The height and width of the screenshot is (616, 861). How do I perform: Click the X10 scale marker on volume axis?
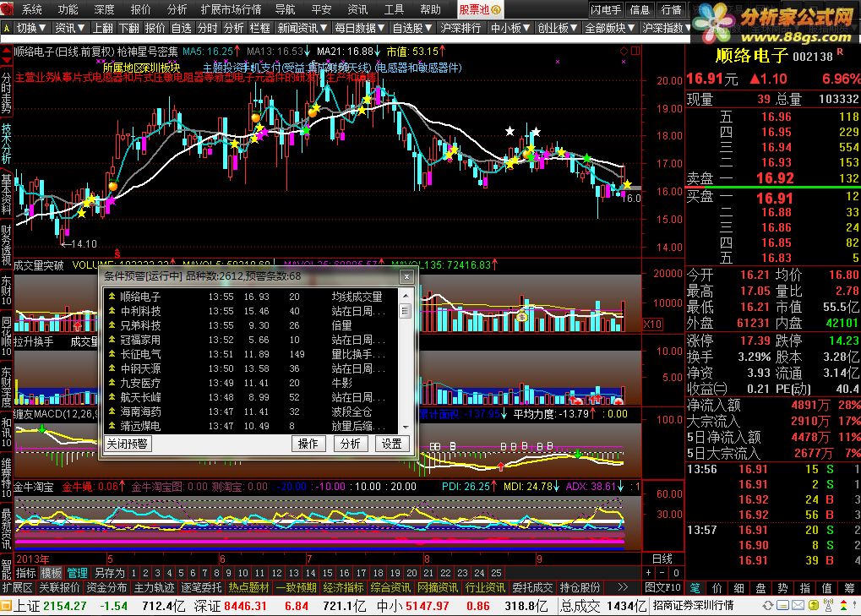tap(652, 324)
